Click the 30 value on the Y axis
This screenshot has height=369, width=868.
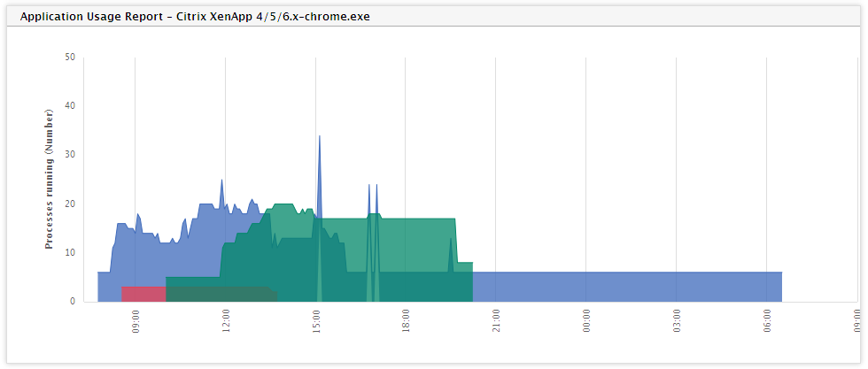(x=70, y=155)
